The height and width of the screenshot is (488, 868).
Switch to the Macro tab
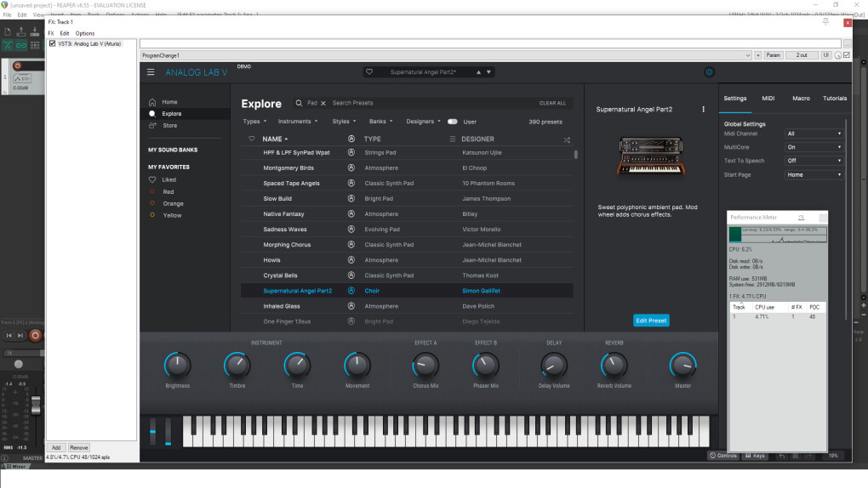click(x=801, y=99)
